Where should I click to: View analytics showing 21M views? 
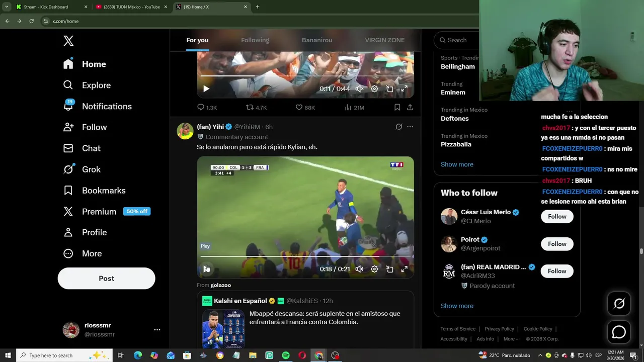click(354, 108)
